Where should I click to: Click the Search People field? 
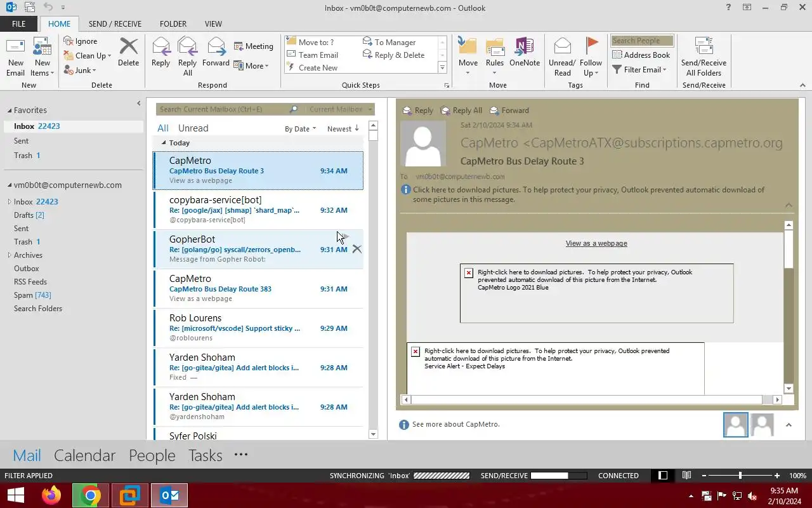(x=641, y=41)
